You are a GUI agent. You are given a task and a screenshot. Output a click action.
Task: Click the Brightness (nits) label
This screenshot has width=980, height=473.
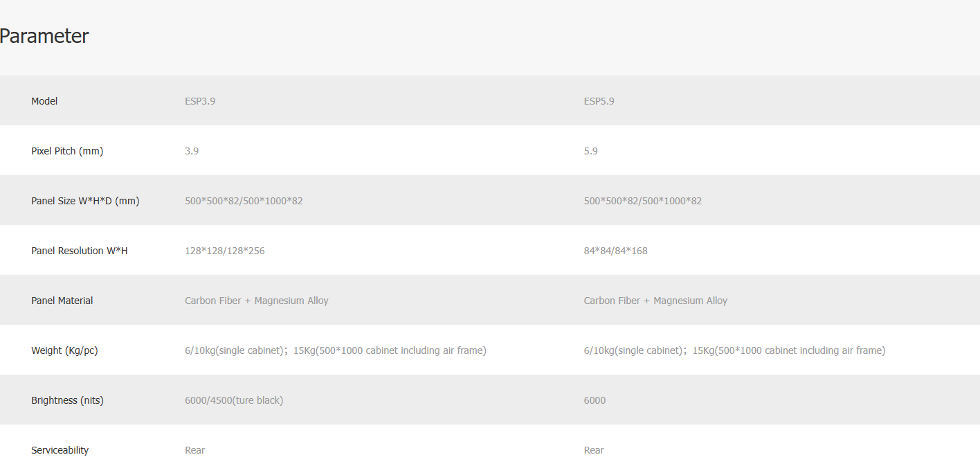click(x=67, y=400)
